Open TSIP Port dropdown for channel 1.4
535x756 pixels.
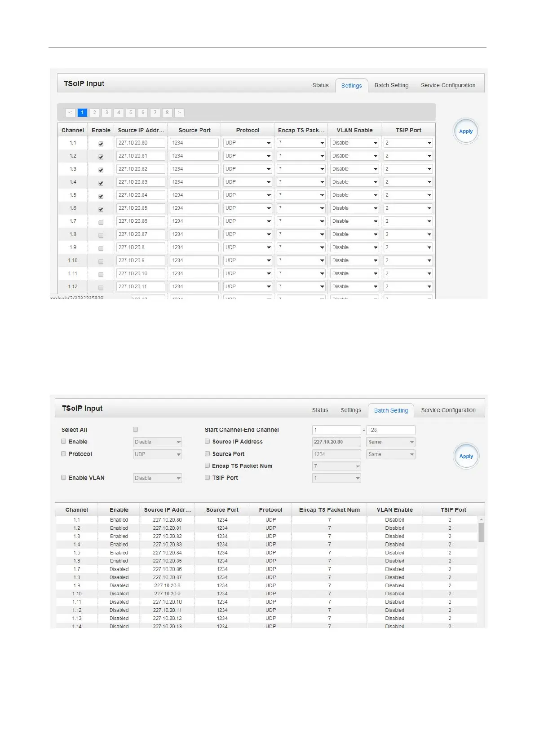408,182
